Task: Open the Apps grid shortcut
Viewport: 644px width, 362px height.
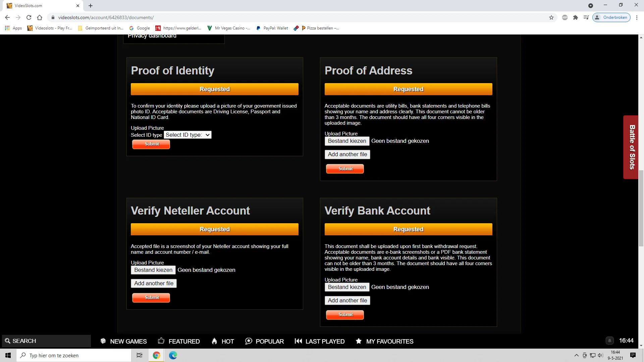Action: [x=13, y=28]
